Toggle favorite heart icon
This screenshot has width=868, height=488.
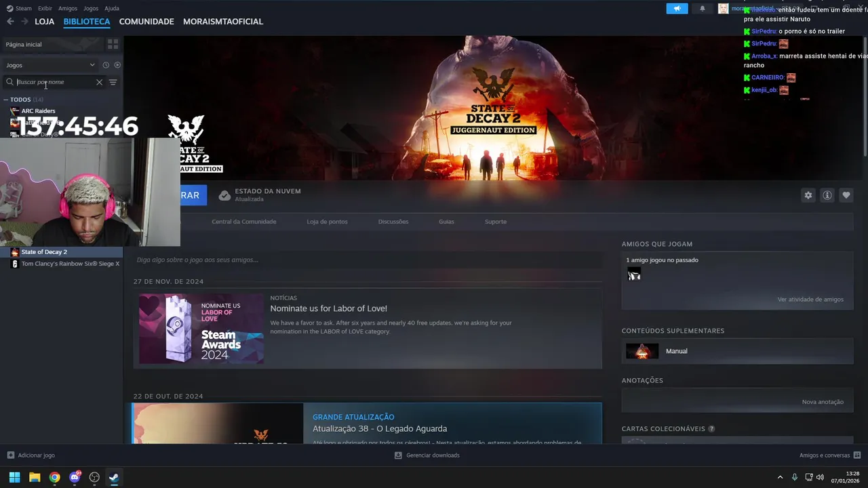pos(846,195)
